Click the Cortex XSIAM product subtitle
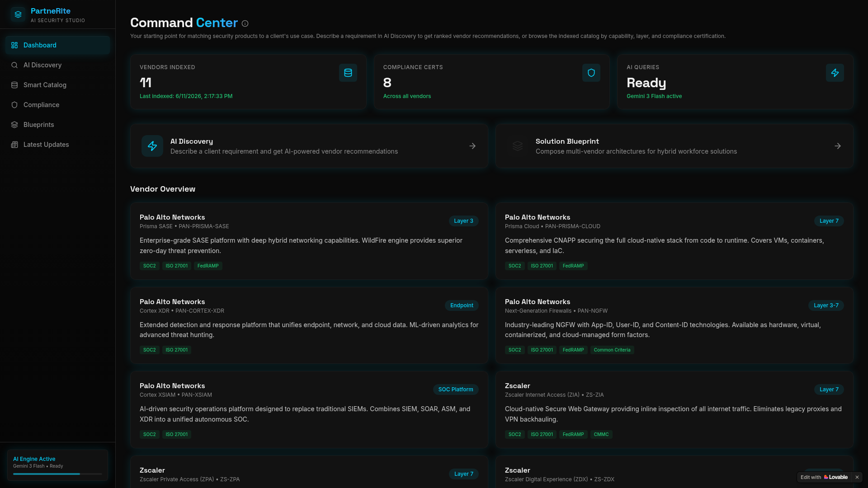Viewport: 868px width, 488px height. [176, 395]
